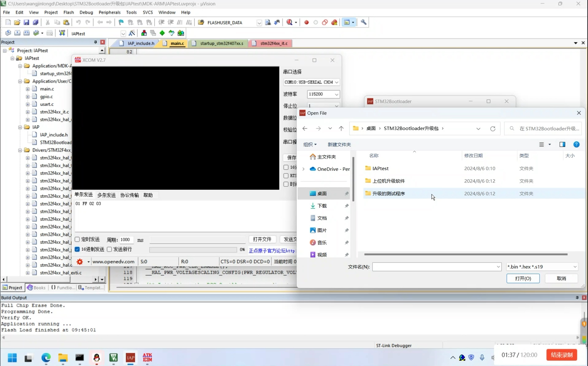Click the XCOM send progress bar
588x366 pixels.
193,250
